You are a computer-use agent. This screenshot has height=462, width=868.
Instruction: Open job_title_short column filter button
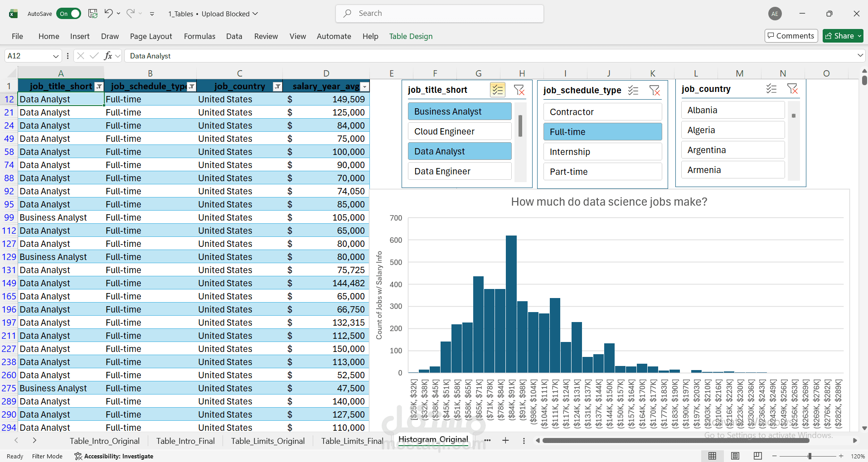tap(99, 87)
